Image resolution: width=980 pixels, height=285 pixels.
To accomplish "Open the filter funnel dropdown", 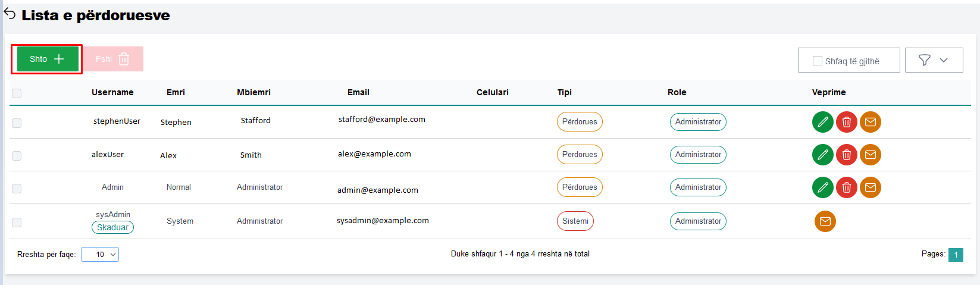I will click(x=933, y=60).
